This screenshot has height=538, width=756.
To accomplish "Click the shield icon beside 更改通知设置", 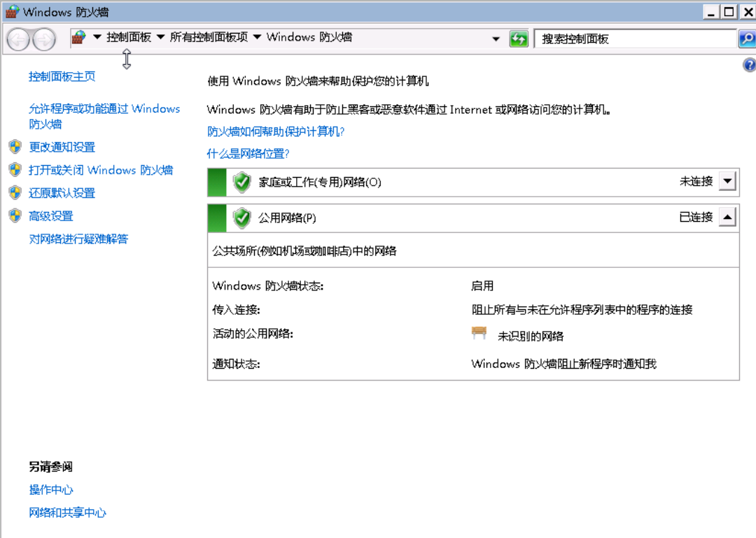I will coord(15,146).
